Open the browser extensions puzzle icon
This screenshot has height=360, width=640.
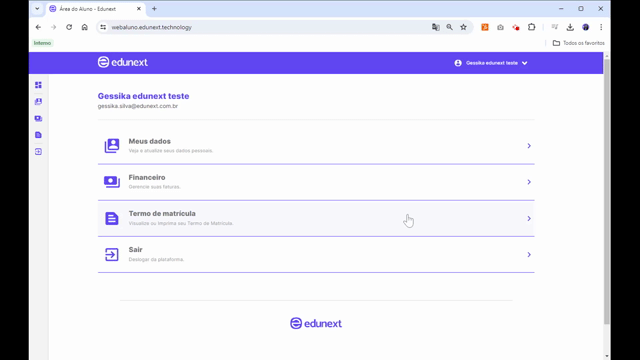tap(531, 27)
